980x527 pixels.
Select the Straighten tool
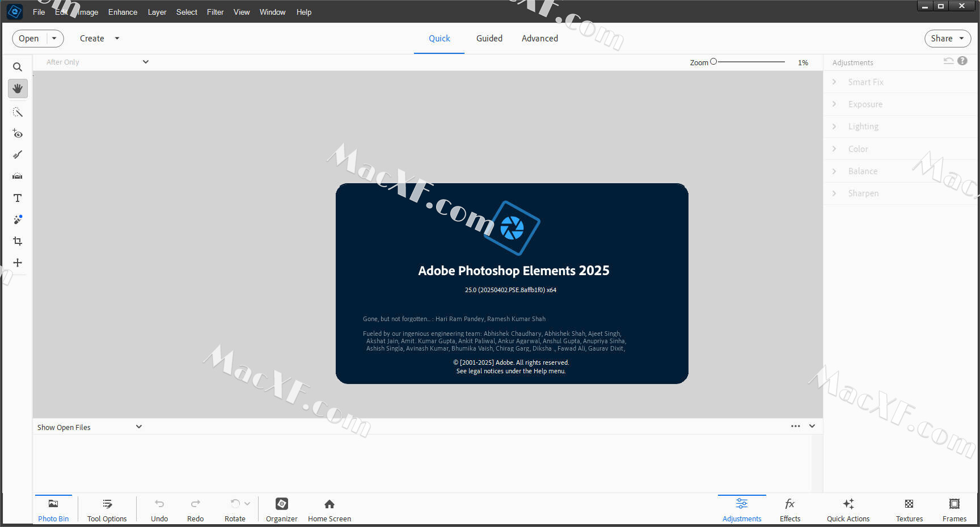(x=18, y=176)
